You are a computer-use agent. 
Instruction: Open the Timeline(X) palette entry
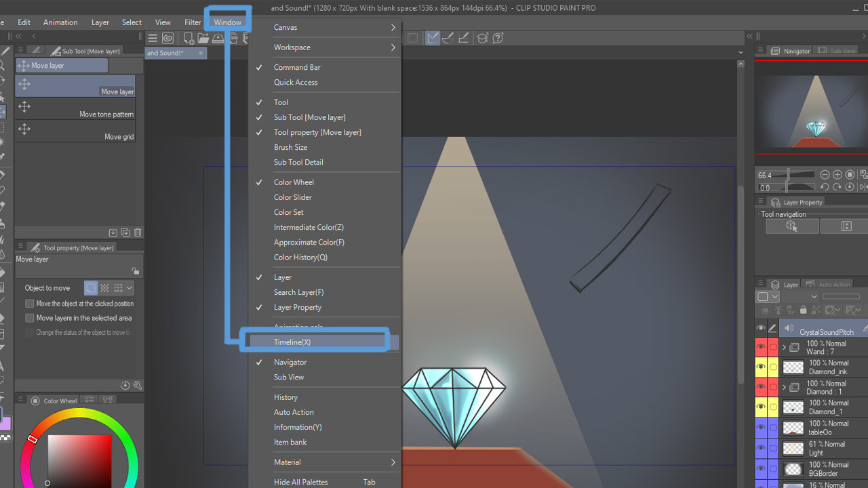point(324,342)
